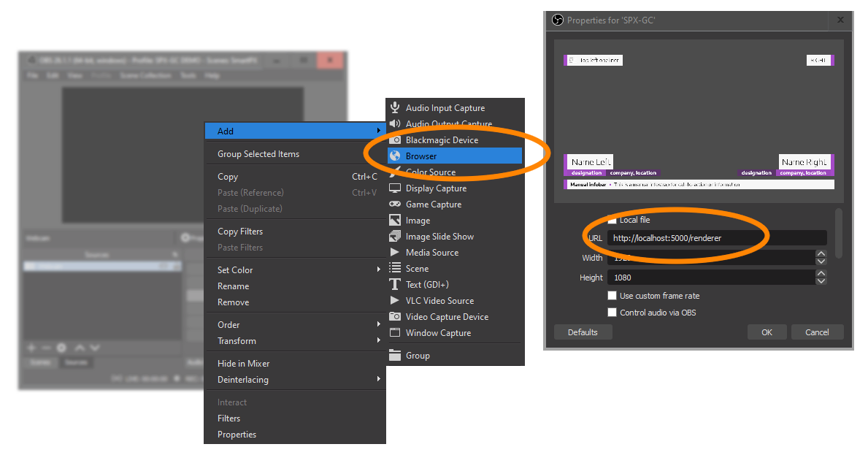Click the Color Source brush icon
Image resolution: width=868 pixels, height=455 pixels.
click(395, 172)
